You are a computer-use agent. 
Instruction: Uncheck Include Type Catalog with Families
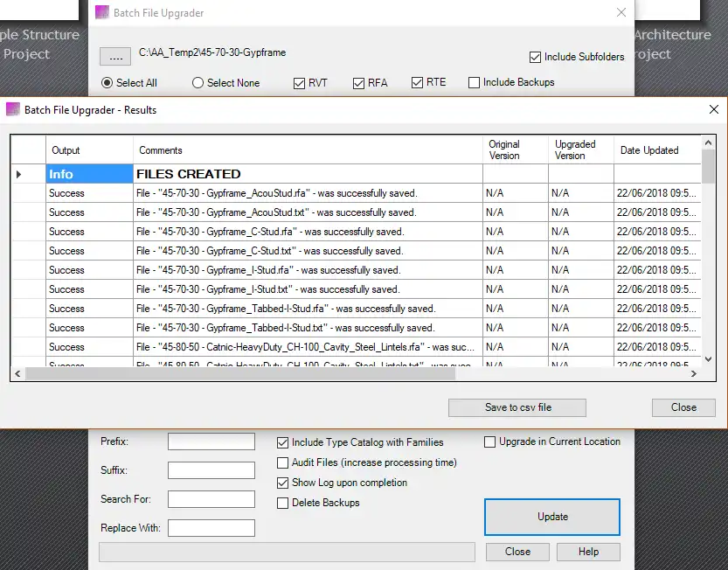pos(283,442)
